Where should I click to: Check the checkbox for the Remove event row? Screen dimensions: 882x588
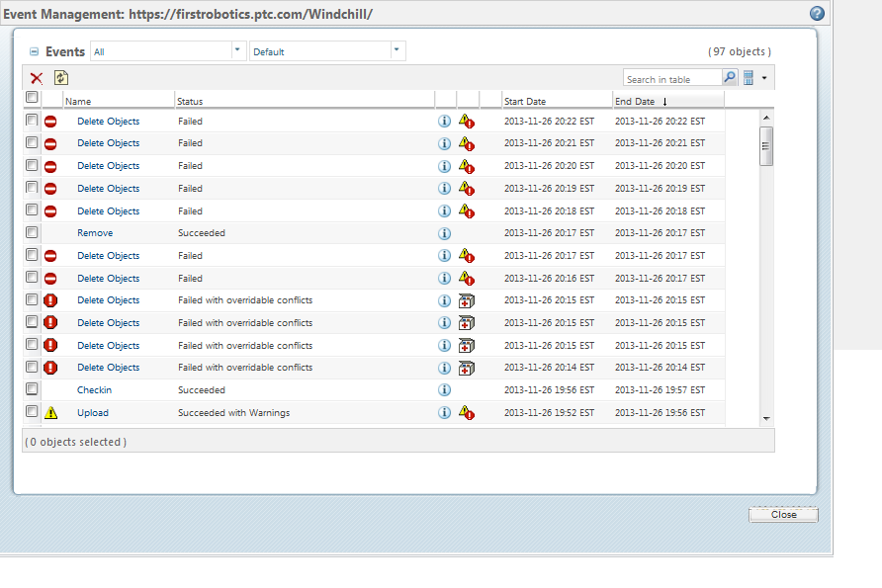(x=32, y=232)
